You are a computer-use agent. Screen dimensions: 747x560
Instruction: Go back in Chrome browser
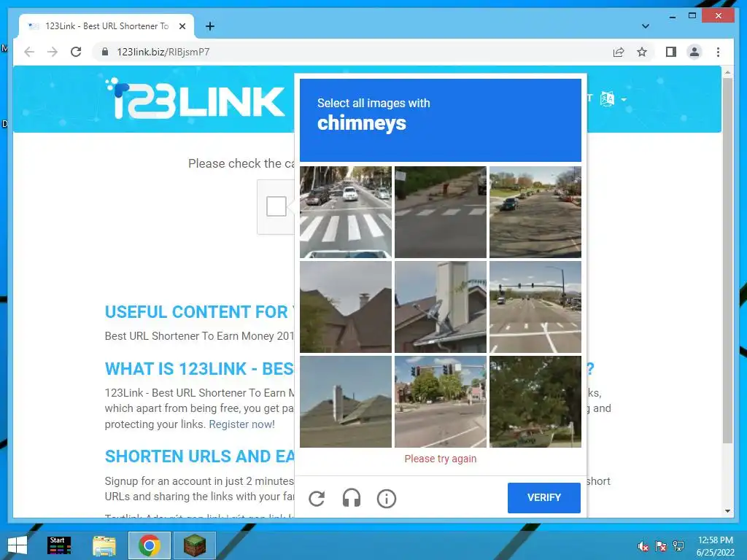coord(29,52)
